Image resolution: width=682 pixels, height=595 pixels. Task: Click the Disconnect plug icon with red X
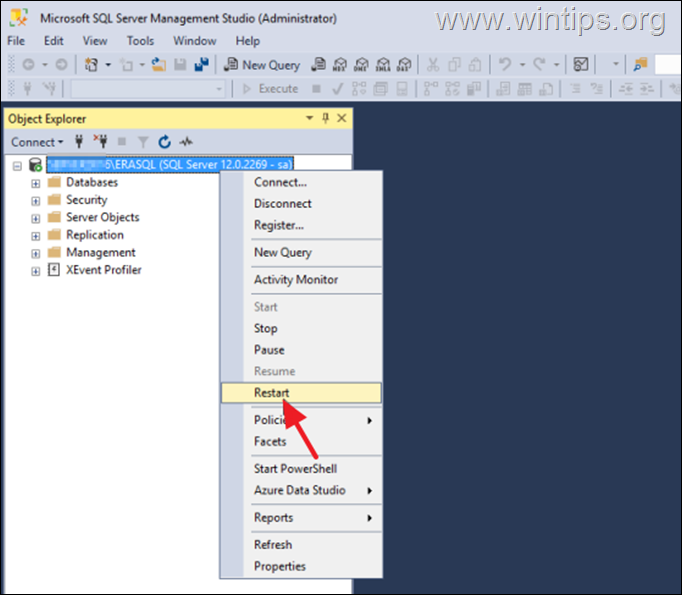(x=100, y=141)
